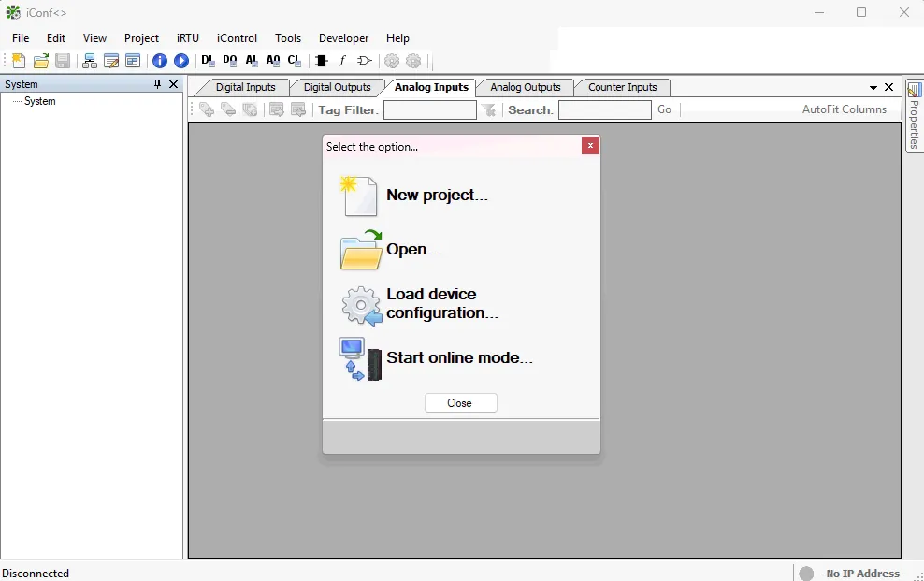Viewport: 924px width, 581px height.
Task: Select the System tree node
Action: click(x=40, y=101)
